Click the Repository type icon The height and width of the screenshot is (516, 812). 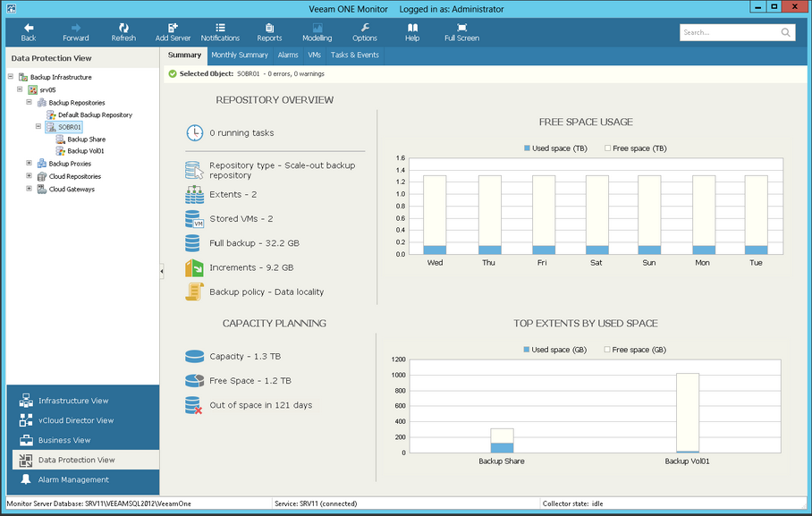194,170
